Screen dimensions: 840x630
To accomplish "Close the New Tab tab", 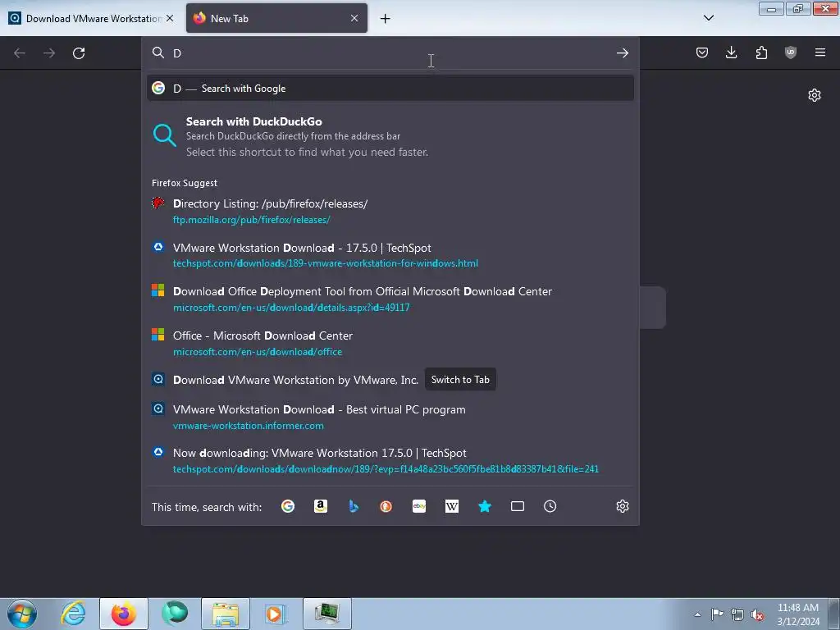I will coord(354,18).
